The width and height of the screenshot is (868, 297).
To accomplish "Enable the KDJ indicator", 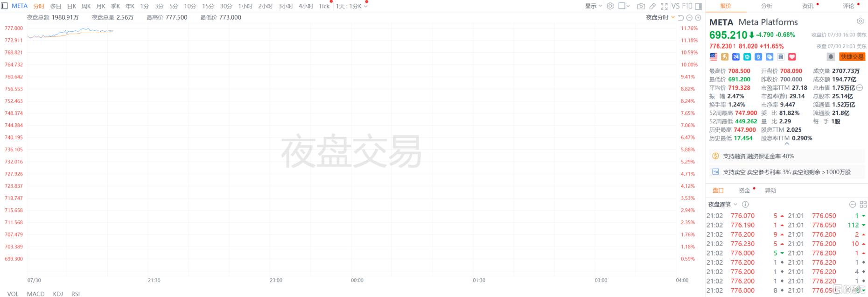I will coord(58,294).
